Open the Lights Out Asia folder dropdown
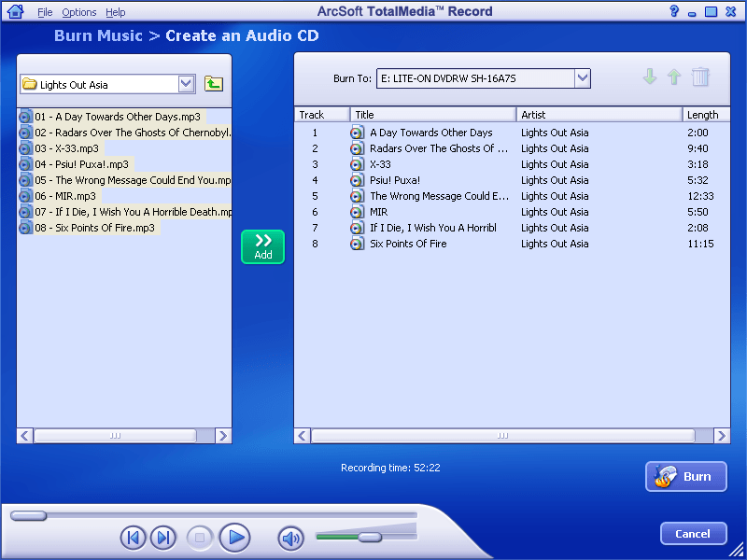 coord(186,84)
